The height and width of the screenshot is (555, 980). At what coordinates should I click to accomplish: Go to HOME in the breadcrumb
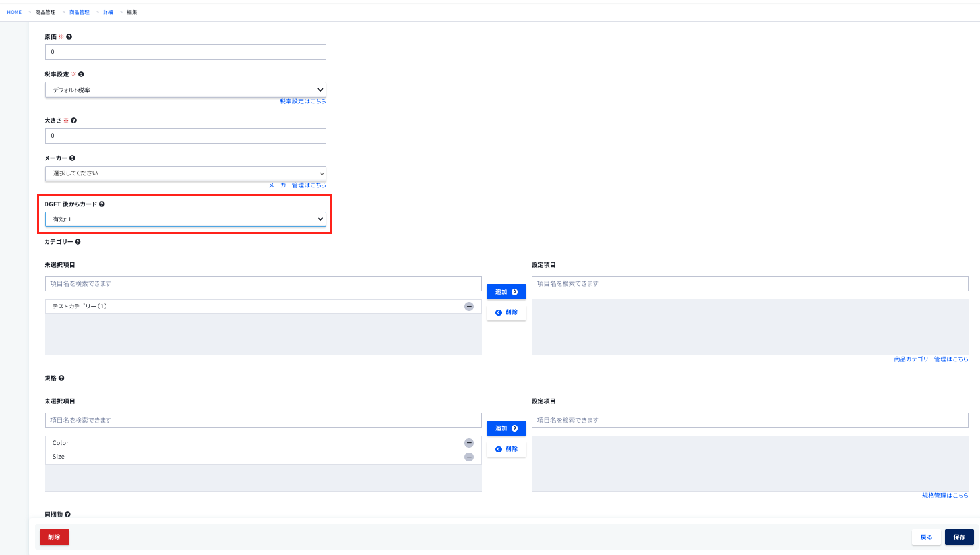[15, 12]
